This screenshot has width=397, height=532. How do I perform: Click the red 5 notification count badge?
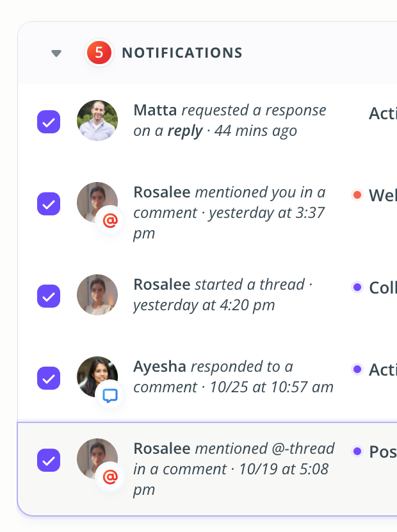point(99,53)
